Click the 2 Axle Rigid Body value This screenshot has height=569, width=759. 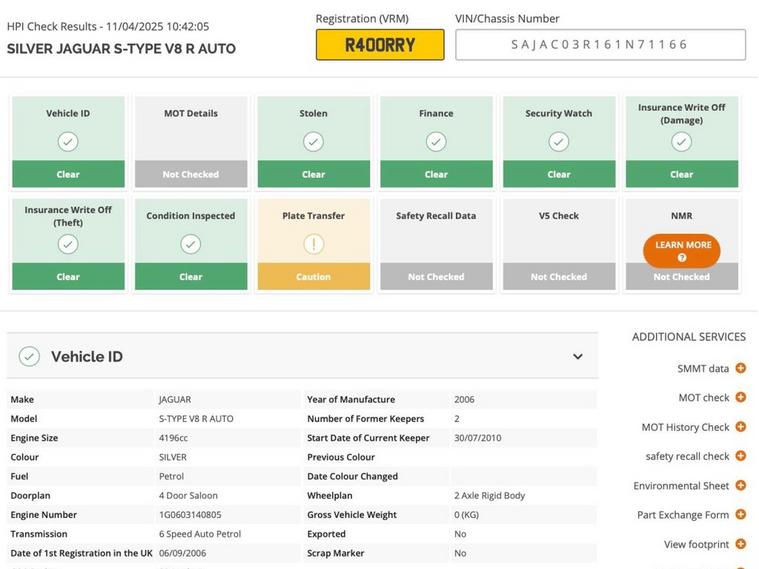point(489,495)
